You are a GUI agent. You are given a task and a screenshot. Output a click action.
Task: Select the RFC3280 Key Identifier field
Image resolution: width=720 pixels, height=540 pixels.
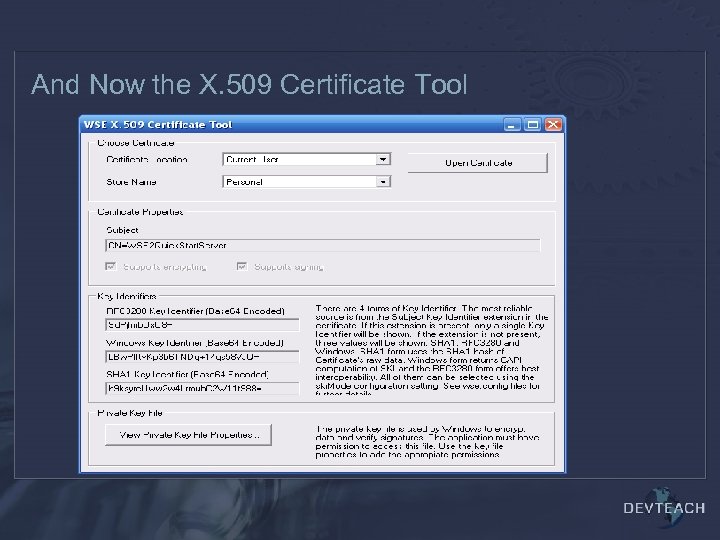(202, 325)
